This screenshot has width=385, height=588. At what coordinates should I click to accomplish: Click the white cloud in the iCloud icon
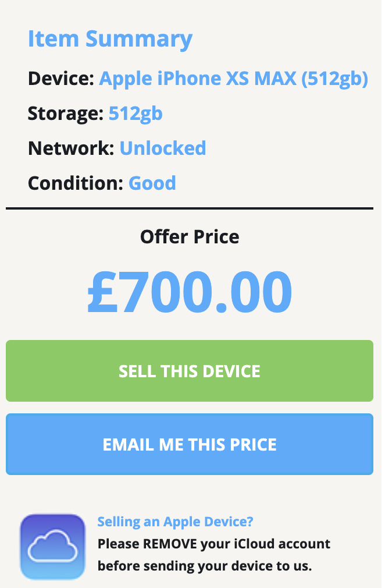[53, 546]
